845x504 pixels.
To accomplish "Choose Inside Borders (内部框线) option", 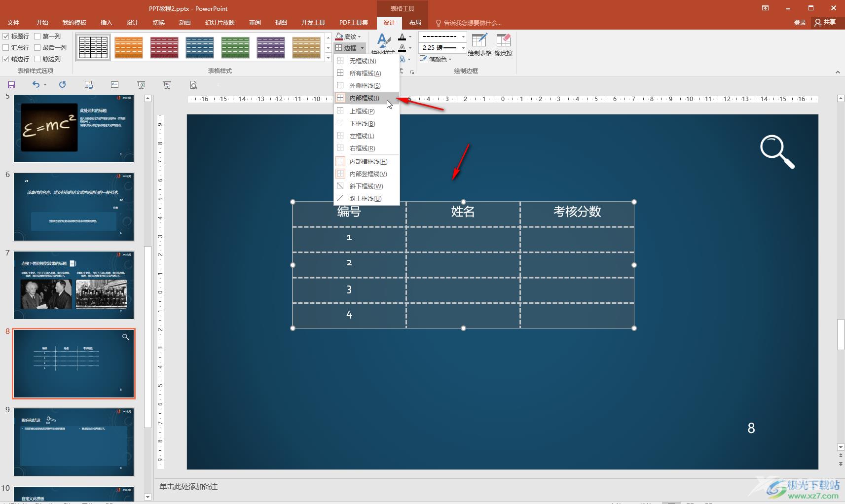I will tap(367, 98).
